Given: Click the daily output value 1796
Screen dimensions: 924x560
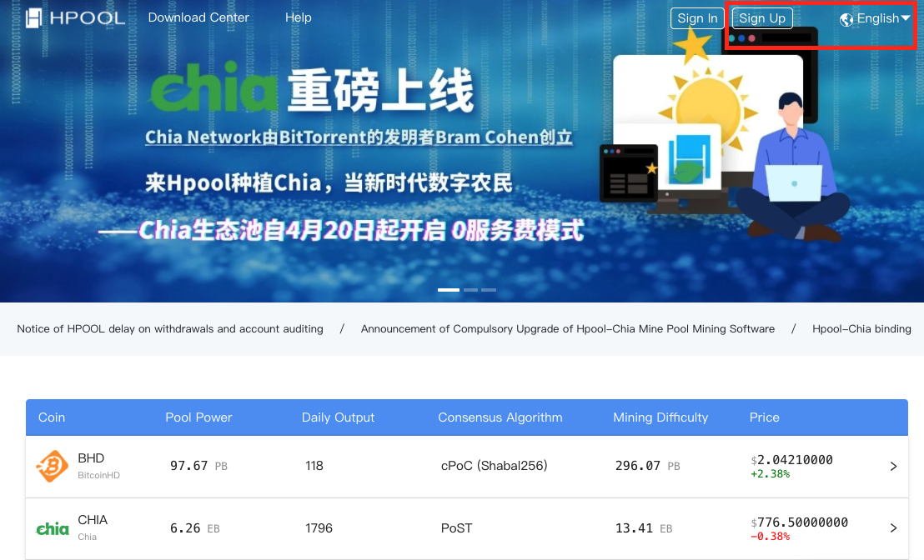Looking at the screenshot, I should [319, 528].
